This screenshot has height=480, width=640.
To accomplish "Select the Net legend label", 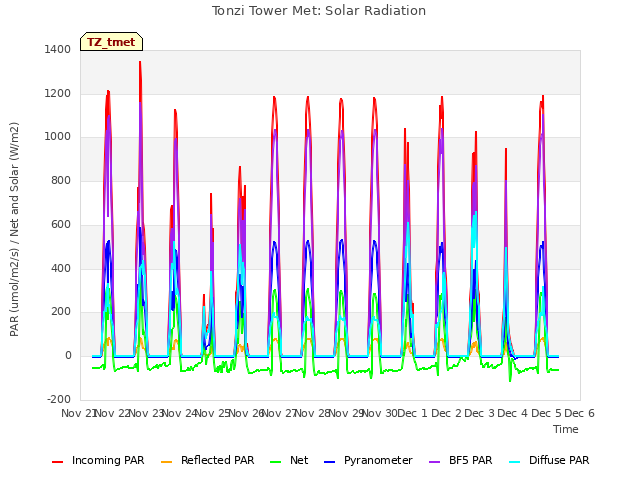I will [299, 460].
